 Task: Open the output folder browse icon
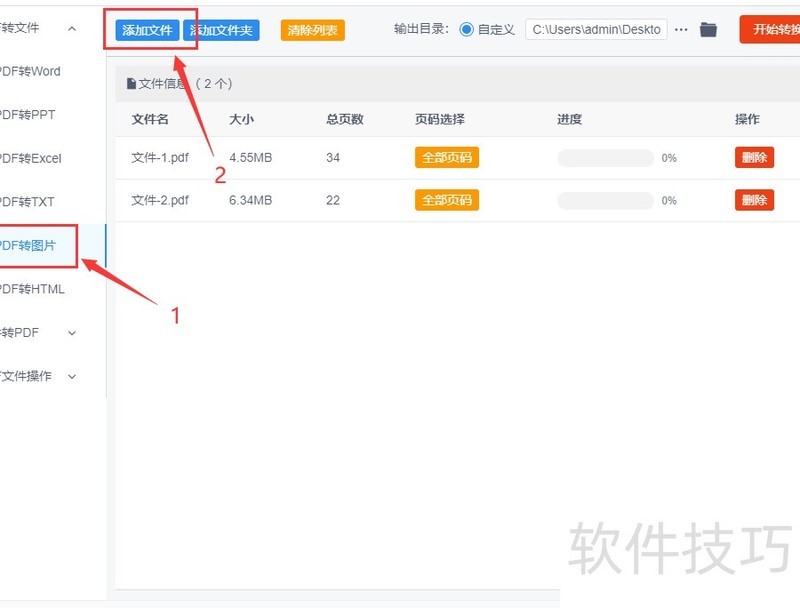[709, 29]
